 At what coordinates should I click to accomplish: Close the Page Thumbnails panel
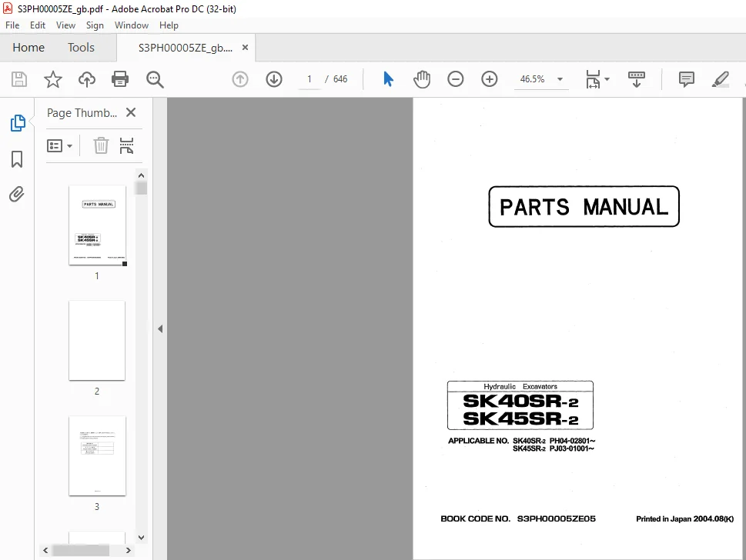131,112
